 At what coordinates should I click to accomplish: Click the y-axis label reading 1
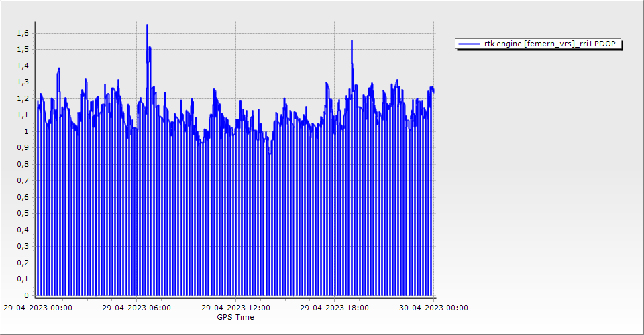[x=27, y=131]
